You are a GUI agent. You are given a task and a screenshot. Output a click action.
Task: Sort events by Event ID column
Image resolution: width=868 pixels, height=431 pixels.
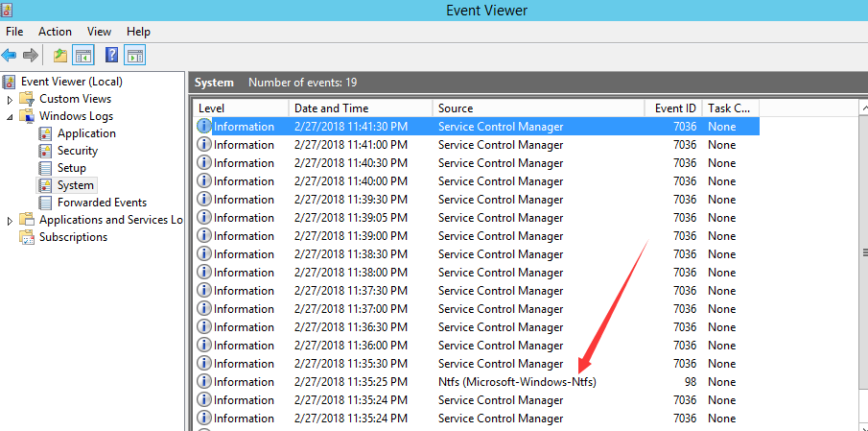673,108
